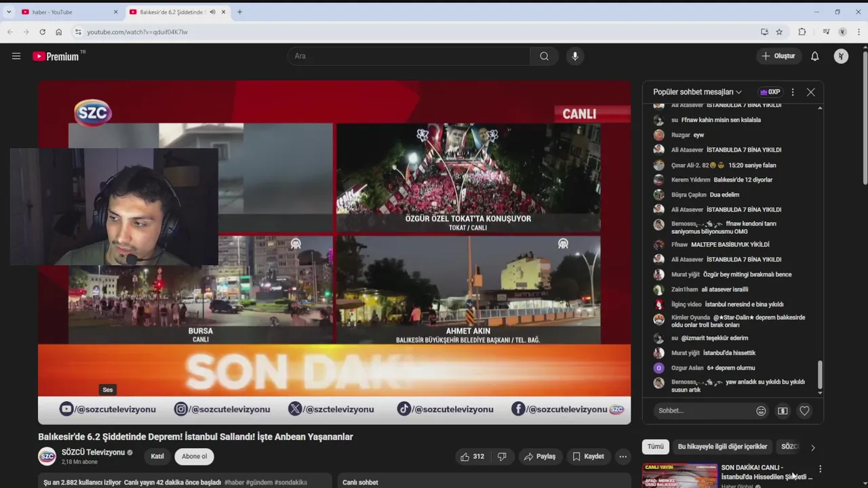Start voice search with microphone icon
Screen dimensions: 868x488
[x=575, y=56]
